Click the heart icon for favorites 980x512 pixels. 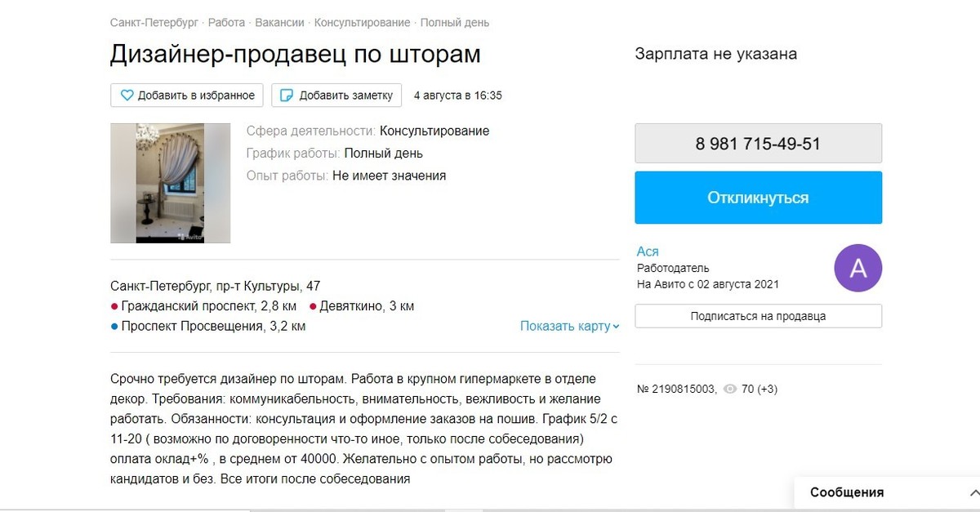(x=127, y=96)
